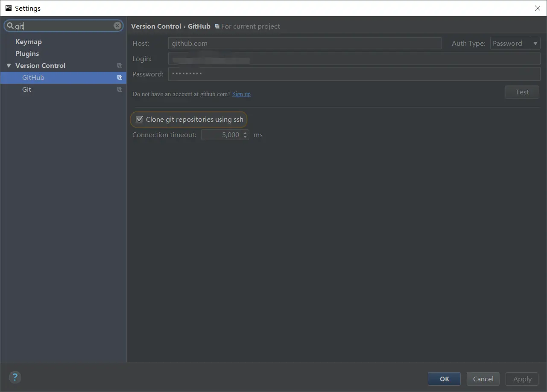Click the search magnifier icon

coord(10,26)
